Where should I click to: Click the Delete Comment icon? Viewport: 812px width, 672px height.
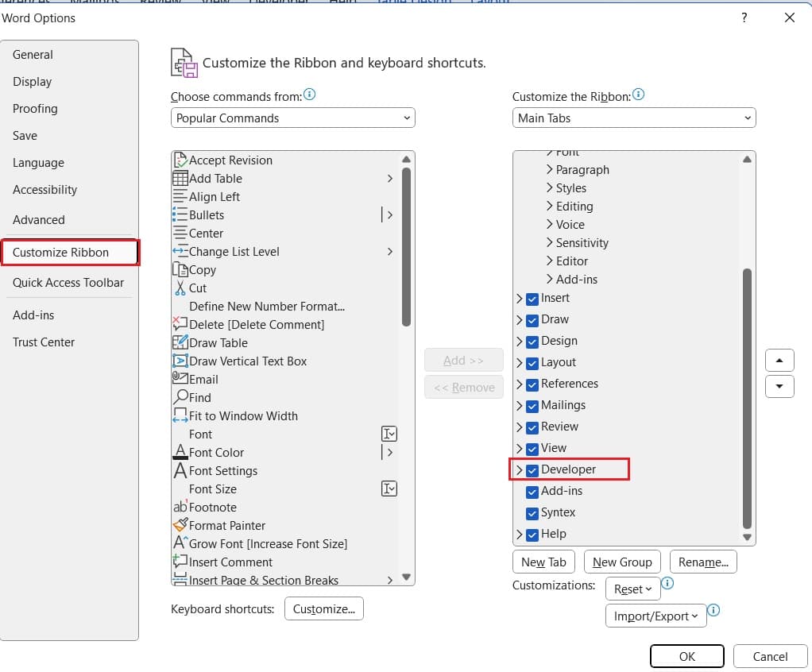coord(180,324)
